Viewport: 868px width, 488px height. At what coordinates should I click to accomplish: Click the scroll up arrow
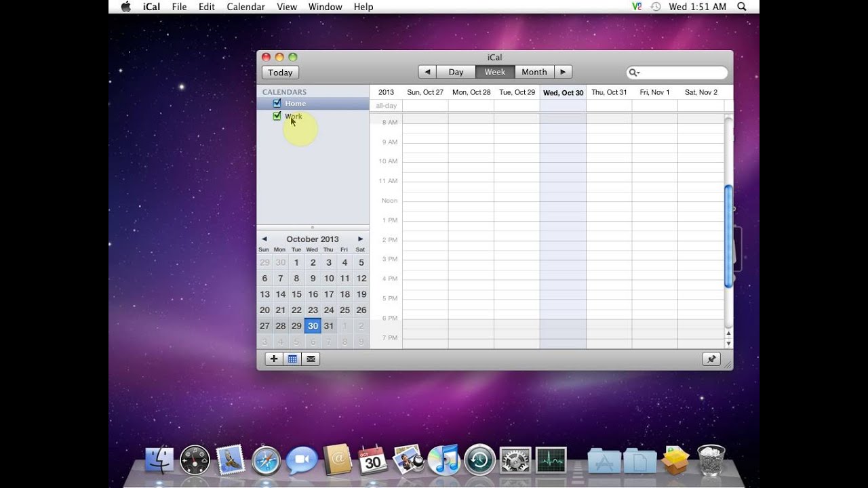[729, 333]
